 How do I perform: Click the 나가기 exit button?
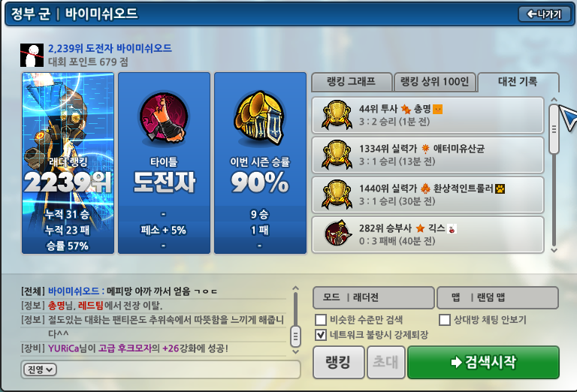click(545, 14)
